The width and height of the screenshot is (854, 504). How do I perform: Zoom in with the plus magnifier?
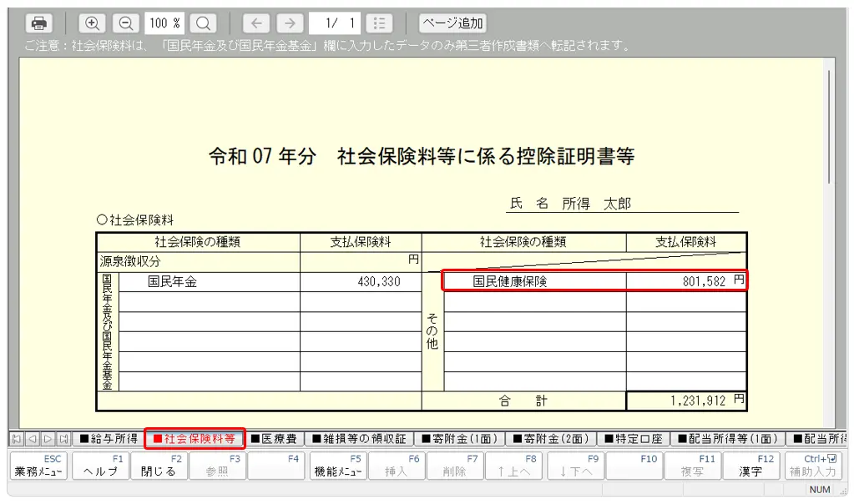click(x=93, y=23)
